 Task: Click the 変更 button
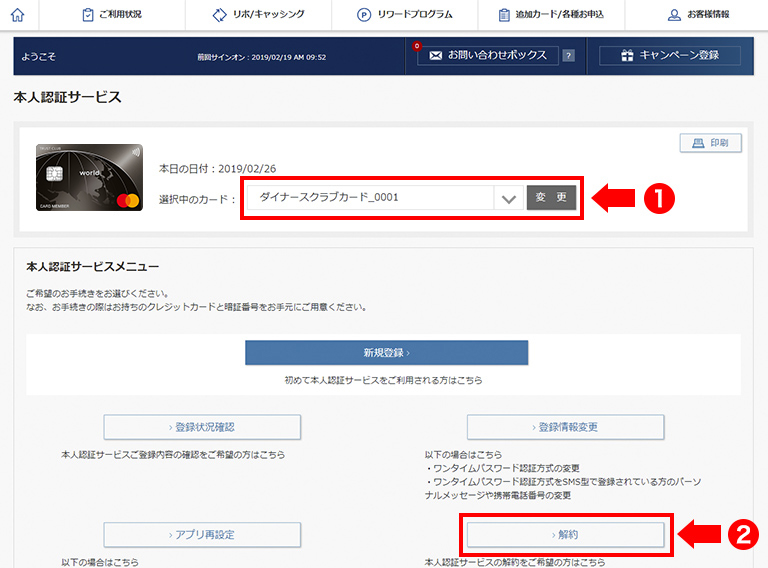(551, 198)
